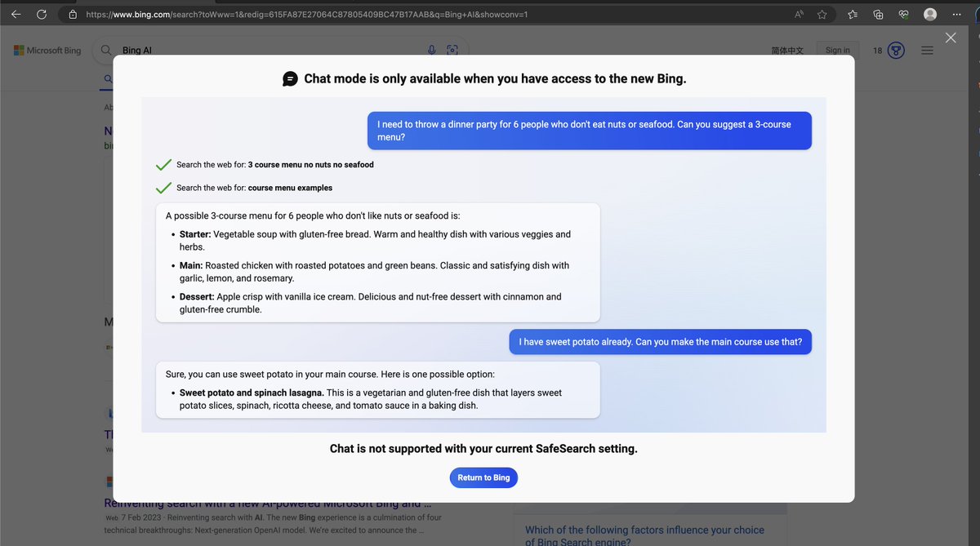Switch language to 简体中文
Image resolution: width=980 pixels, height=546 pixels.
click(787, 51)
